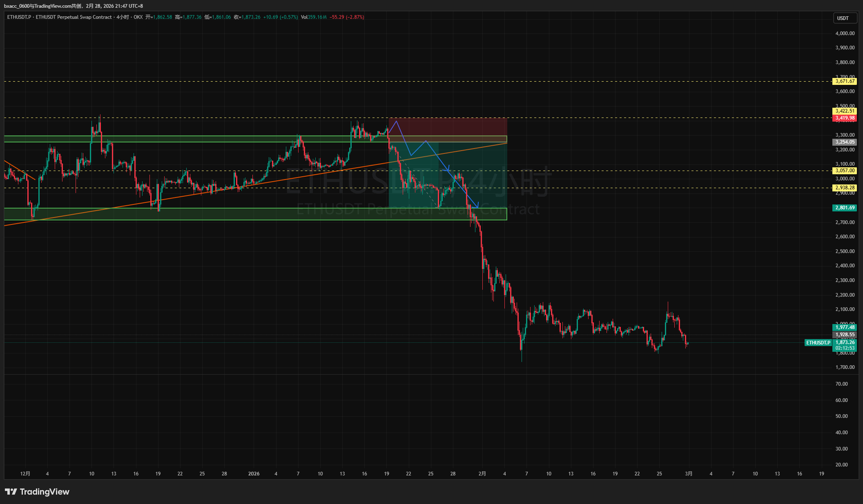Click the 3,600.00 price axis tick

pos(845,91)
